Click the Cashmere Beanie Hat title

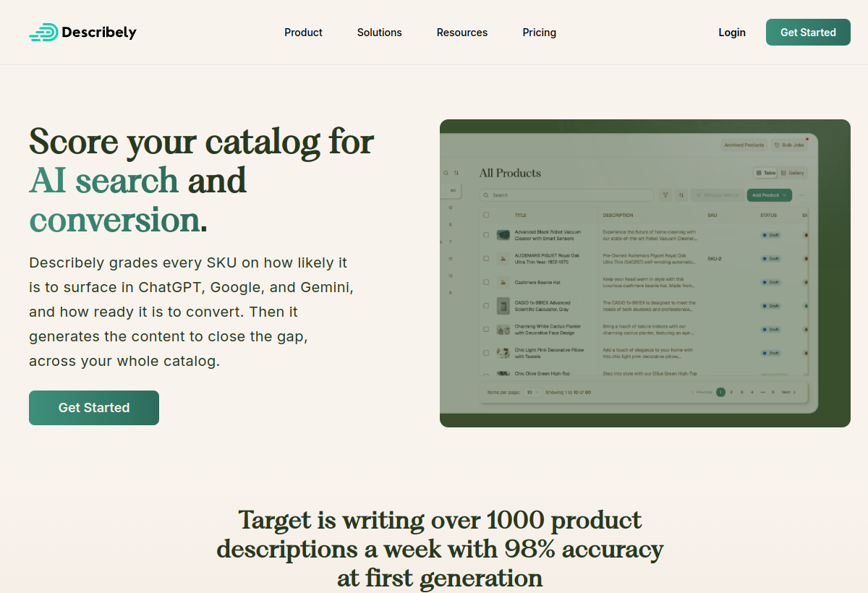(x=537, y=282)
